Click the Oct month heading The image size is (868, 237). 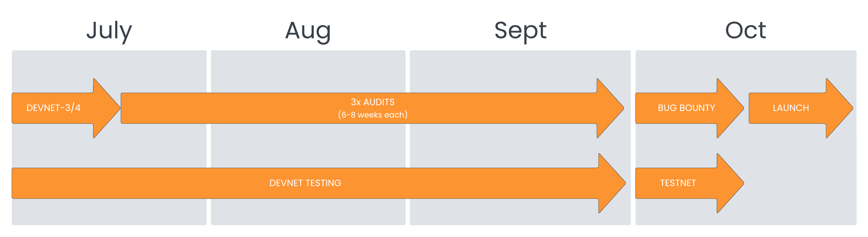pos(746,30)
